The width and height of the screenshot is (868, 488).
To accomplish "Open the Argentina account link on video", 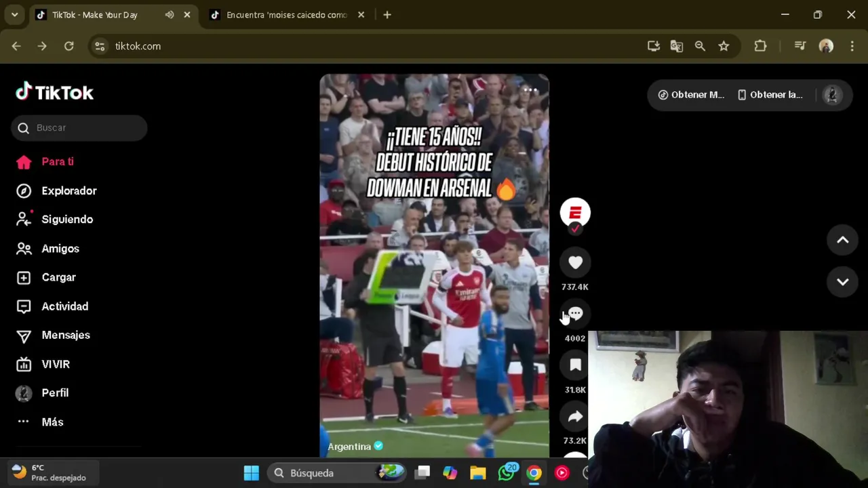I will [x=355, y=447].
